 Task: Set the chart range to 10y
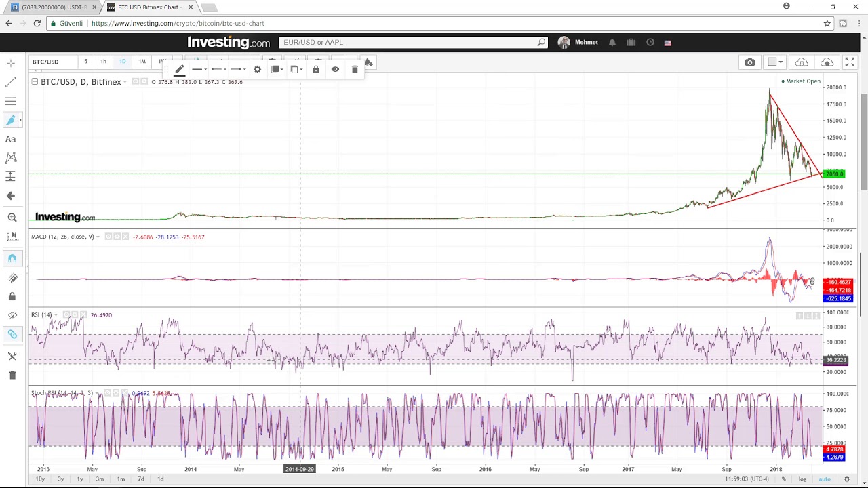coord(40,479)
